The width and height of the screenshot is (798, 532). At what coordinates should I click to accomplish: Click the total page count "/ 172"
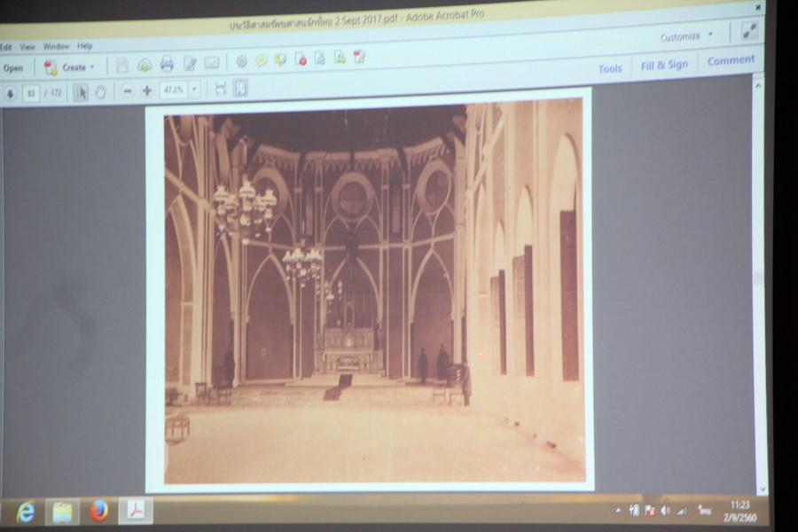pos(53,93)
